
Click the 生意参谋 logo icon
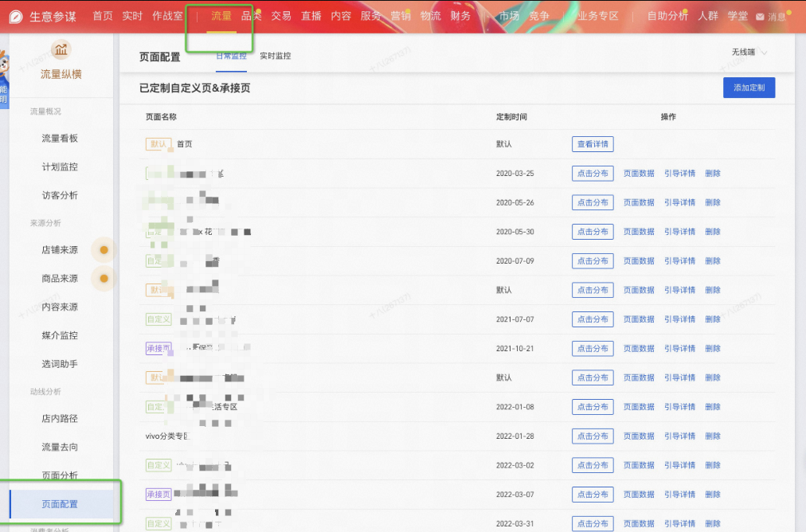tap(16, 17)
